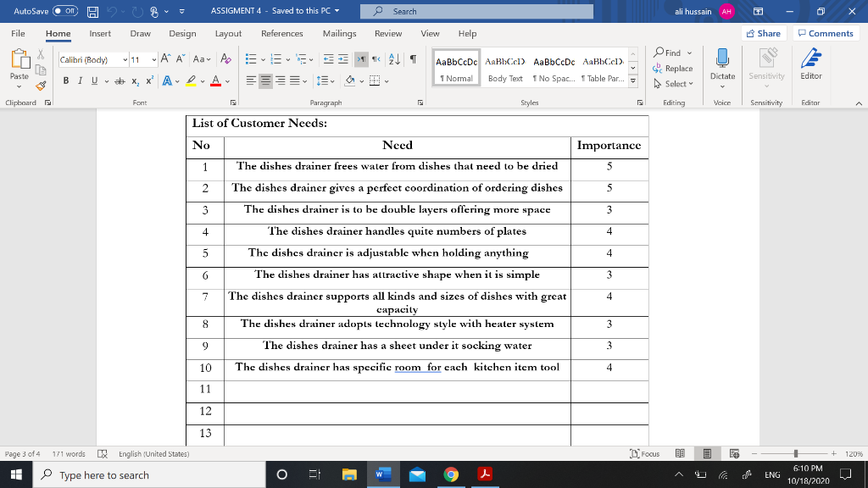This screenshot has height=488, width=868.
Task: Select the Normal style
Action: (456, 69)
